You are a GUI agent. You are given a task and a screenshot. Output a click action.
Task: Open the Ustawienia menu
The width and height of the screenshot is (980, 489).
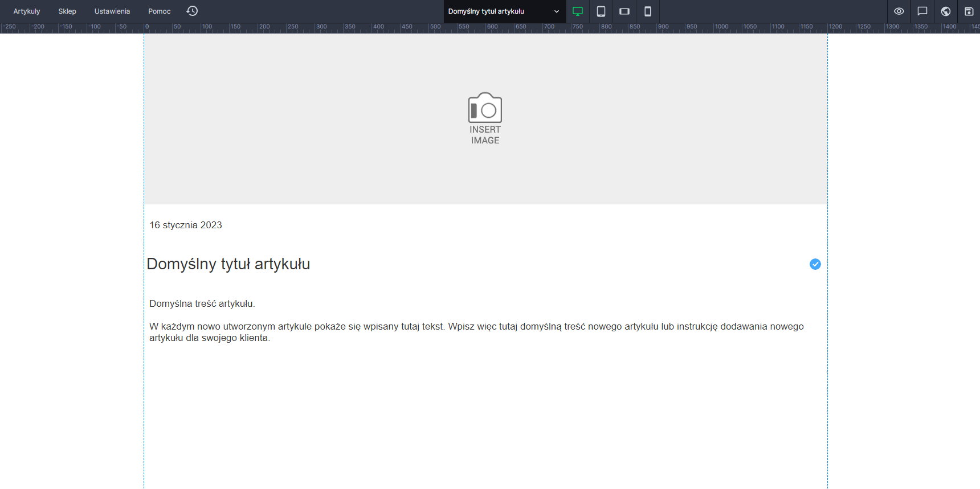tap(112, 11)
